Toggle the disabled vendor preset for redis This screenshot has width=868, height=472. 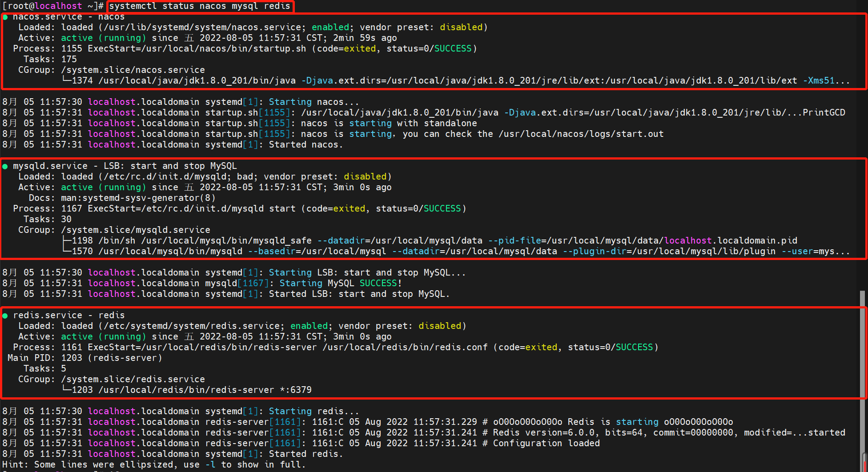coord(439,326)
